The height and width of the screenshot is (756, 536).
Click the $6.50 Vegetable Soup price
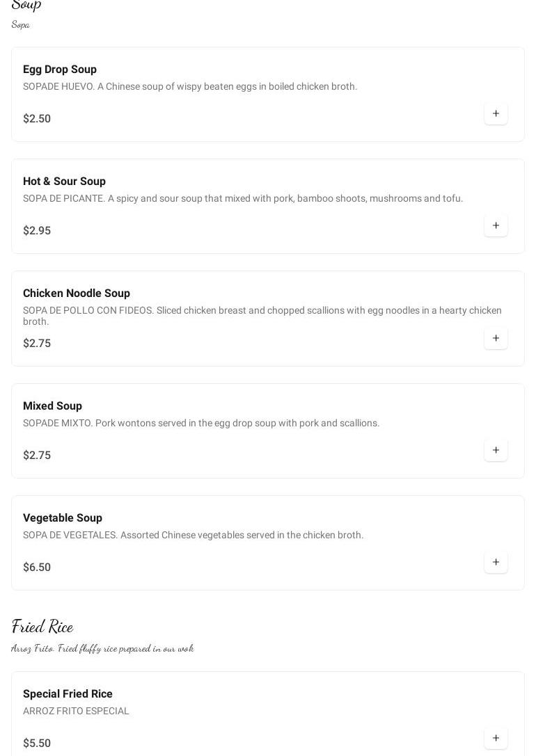pyautogui.click(x=37, y=568)
